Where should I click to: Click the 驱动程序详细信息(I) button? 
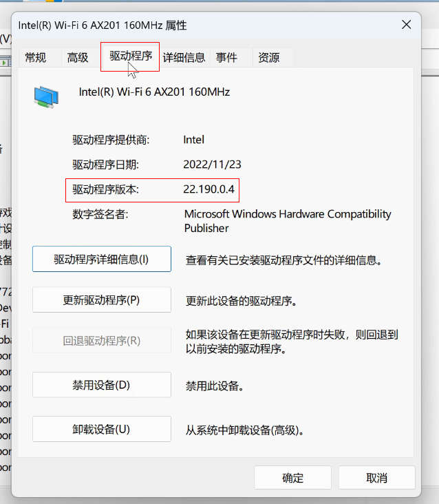[102, 260]
